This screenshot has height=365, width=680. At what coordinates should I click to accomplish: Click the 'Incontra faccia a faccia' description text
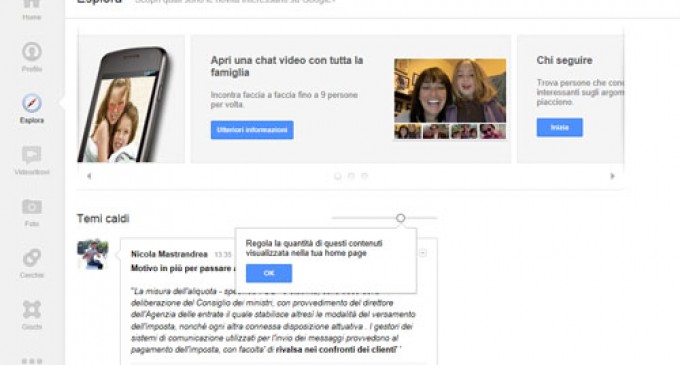coord(284,100)
